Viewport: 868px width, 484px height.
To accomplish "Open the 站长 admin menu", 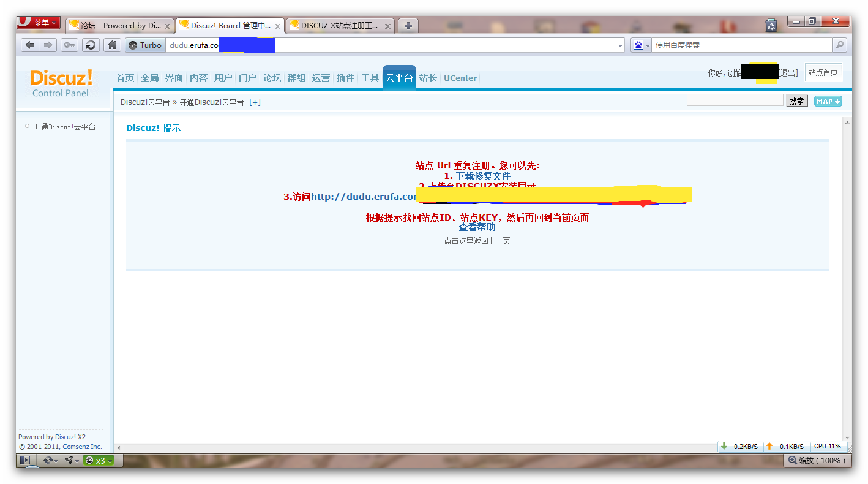I will (x=428, y=78).
